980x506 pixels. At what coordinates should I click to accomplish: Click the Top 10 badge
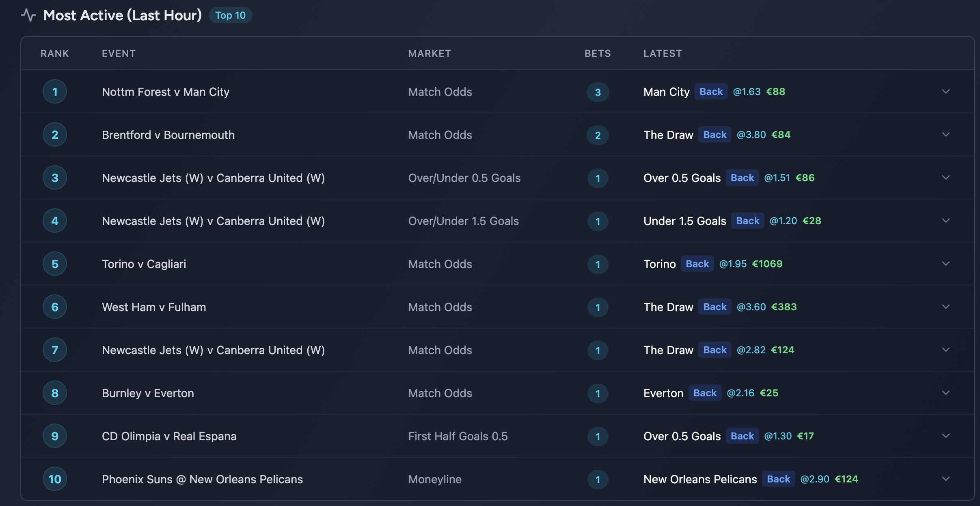pyautogui.click(x=230, y=15)
